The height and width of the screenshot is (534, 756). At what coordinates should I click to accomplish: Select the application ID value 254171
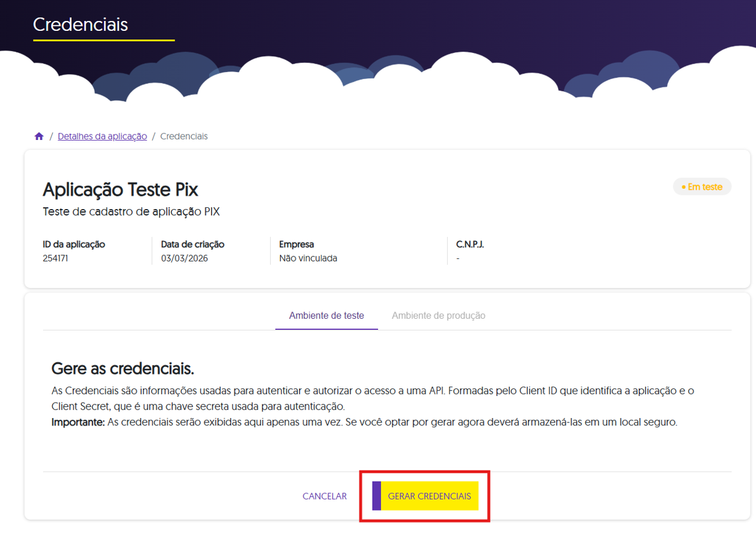(55, 258)
